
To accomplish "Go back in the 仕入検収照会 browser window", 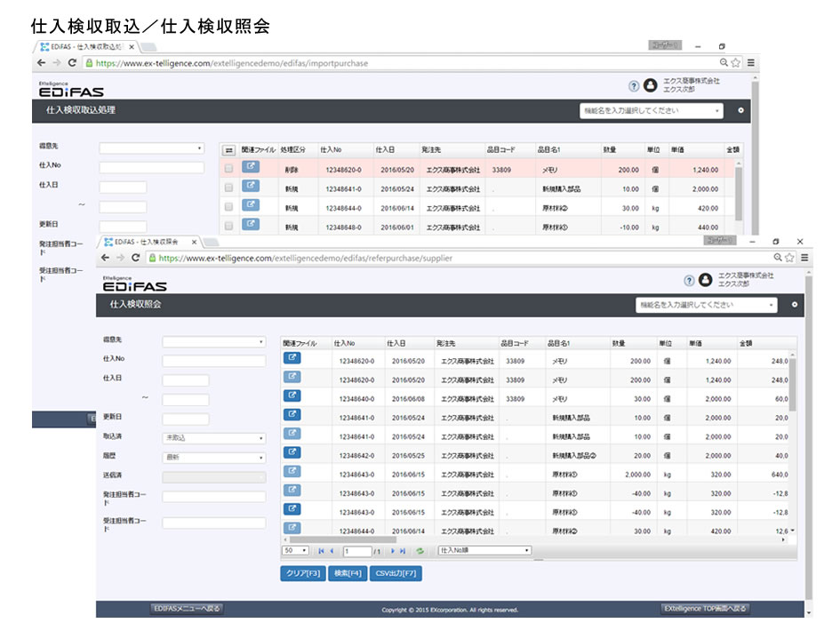I will 106,258.
